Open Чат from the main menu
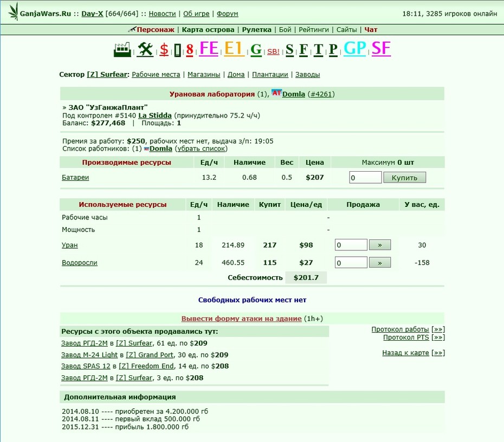Screen dimensions: 504x442 click(x=371, y=30)
